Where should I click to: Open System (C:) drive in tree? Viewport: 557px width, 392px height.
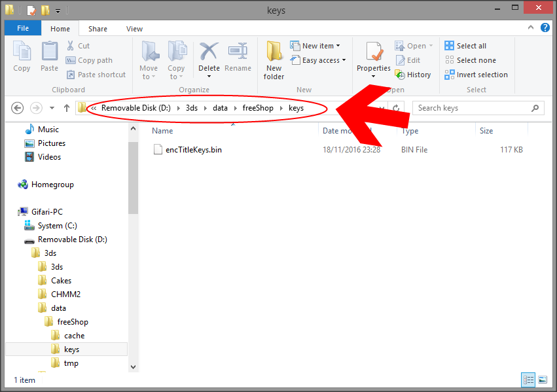point(50,226)
